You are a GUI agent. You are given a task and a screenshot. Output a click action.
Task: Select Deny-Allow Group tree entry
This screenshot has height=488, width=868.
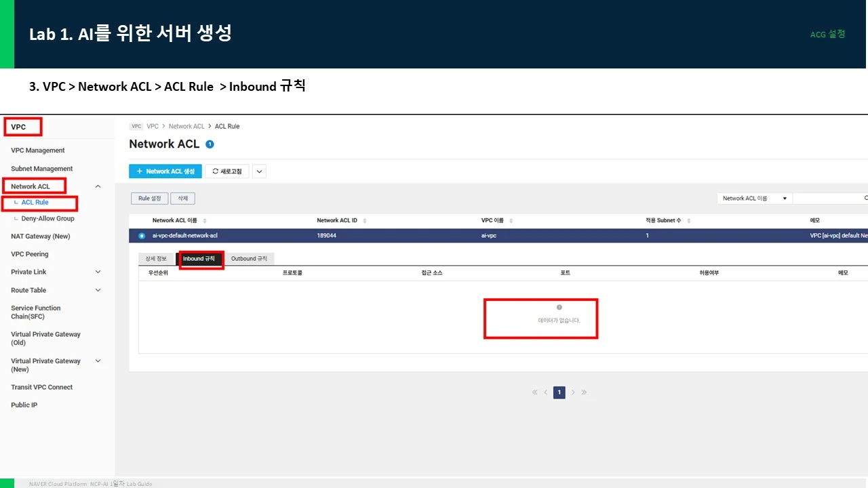pyautogui.click(x=47, y=219)
